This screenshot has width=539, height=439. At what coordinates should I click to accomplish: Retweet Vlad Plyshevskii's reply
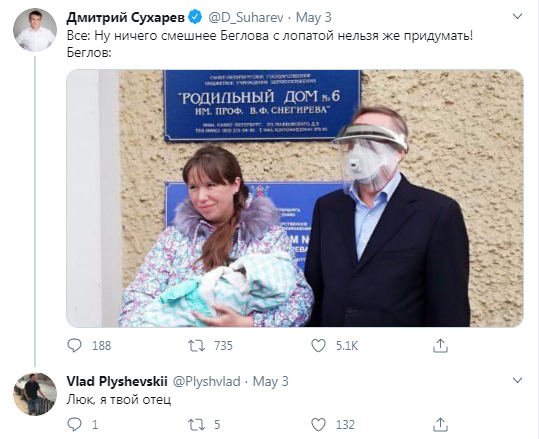click(x=196, y=425)
